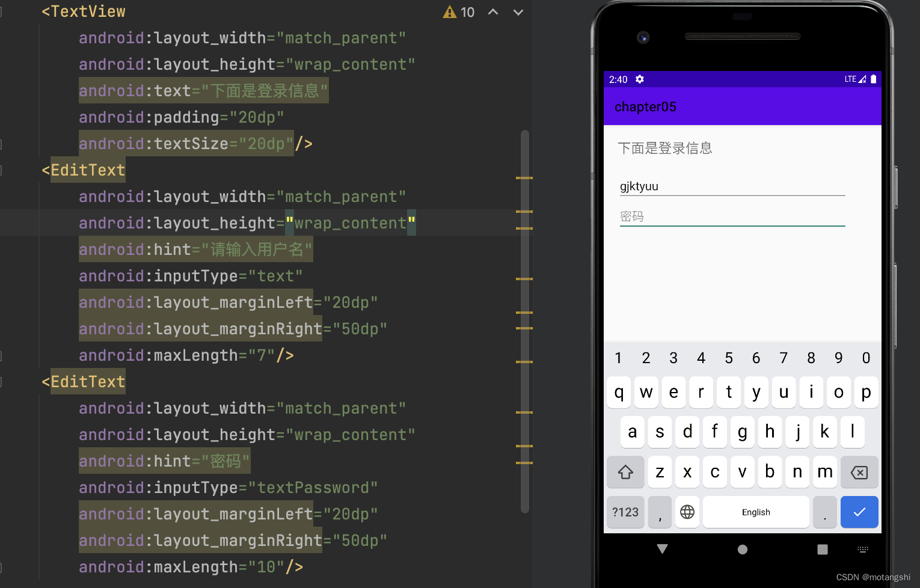920x588 pixels.
Task: Tap the blue checkmark done key
Action: click(x=859, y=512)
